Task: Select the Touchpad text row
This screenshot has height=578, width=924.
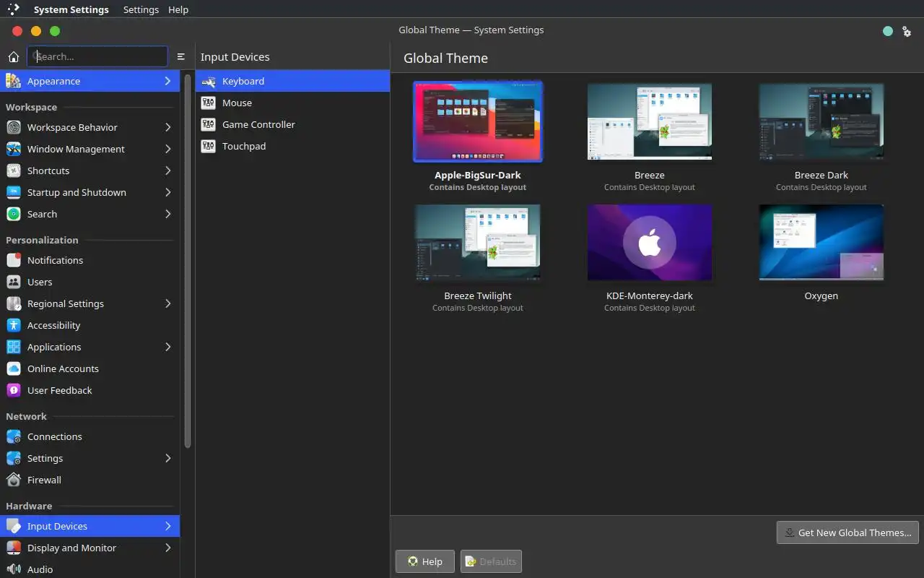Action: 292,146
